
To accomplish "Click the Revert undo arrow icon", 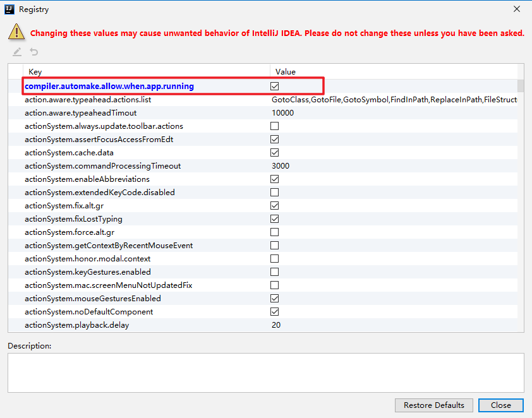I will [34, 52].
